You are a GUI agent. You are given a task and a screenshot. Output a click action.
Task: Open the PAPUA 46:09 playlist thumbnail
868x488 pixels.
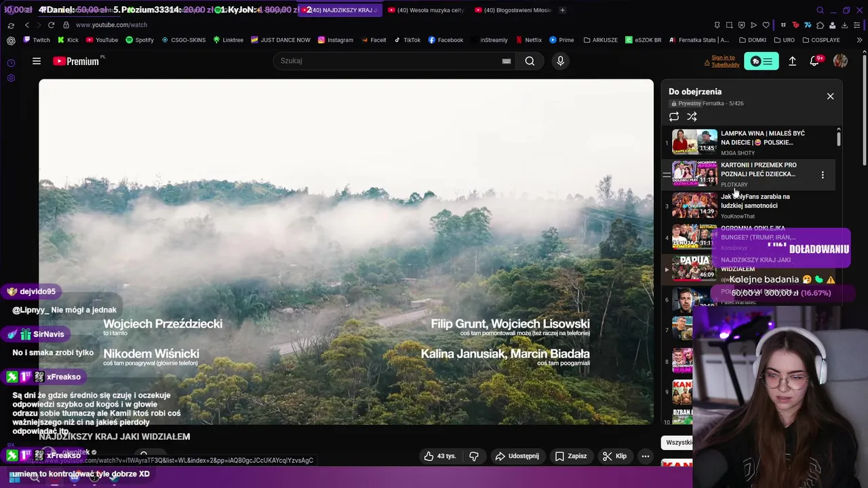click(x=694, y=268)
